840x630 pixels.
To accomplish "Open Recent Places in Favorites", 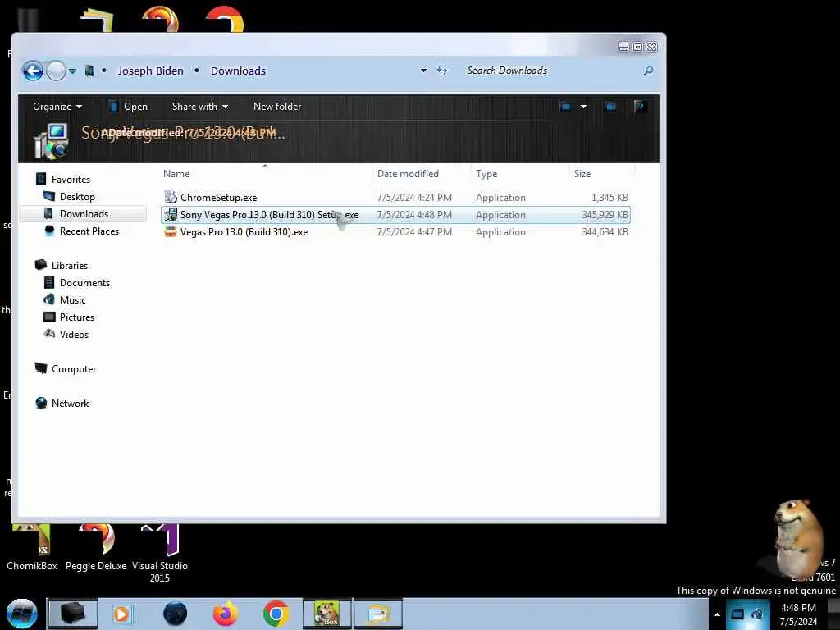I will pyautogui.click(x=89, y=231).
